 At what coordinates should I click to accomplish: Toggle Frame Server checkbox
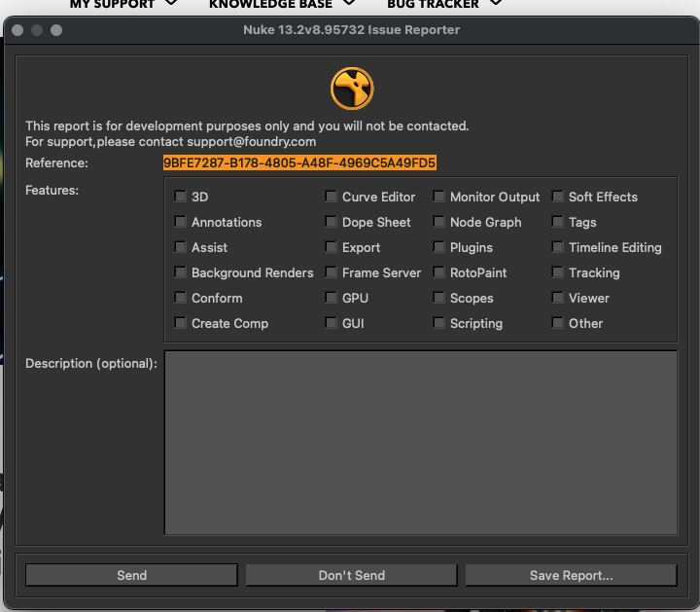pos(331,272)
